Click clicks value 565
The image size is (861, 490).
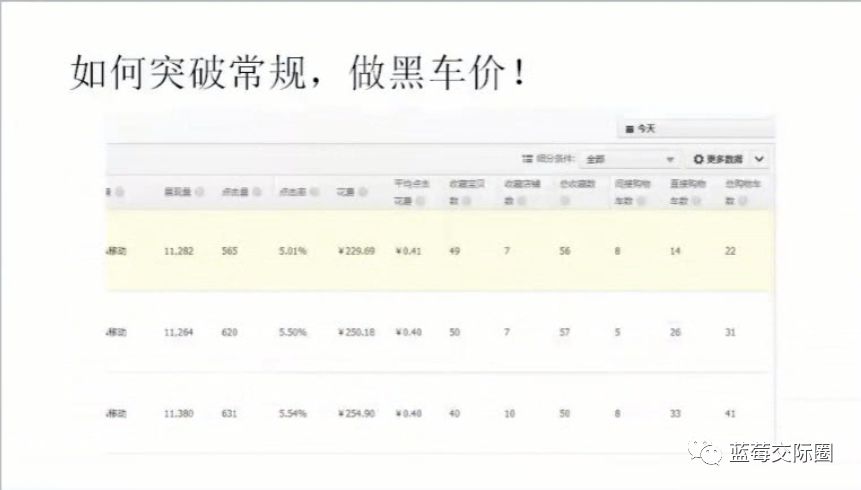click(x=230, y=251)
